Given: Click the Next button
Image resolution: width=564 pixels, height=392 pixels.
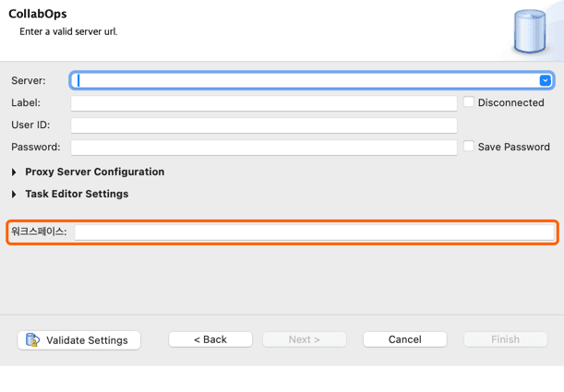Looking at the screenshot, I should coord(305,339).
